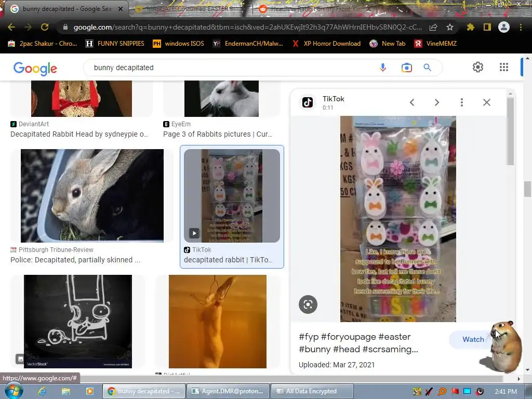
Task: Open the 'VineMEMZ' bookmark
Action: coord(436,44)
